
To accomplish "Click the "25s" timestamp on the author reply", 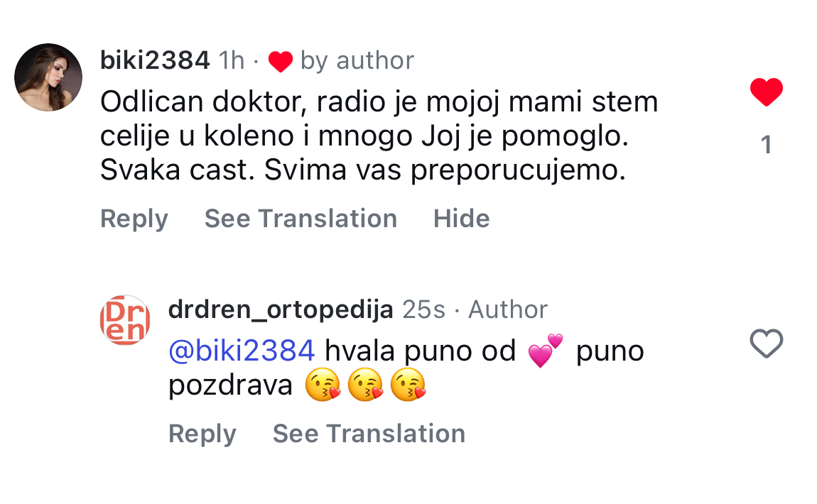I will 423,309.
